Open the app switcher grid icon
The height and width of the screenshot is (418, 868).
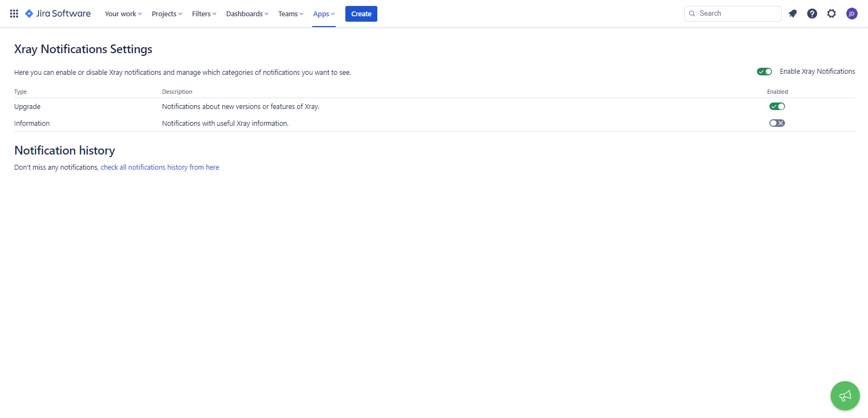(14, 14)
